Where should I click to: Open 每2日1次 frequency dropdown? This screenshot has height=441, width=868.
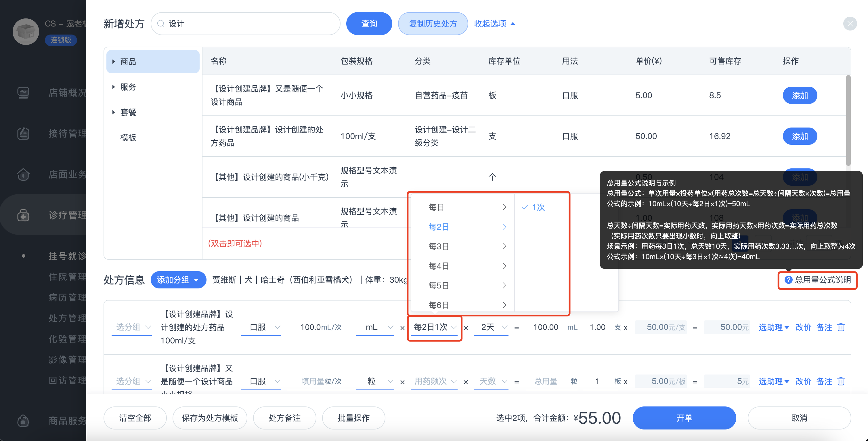point(434,327)
